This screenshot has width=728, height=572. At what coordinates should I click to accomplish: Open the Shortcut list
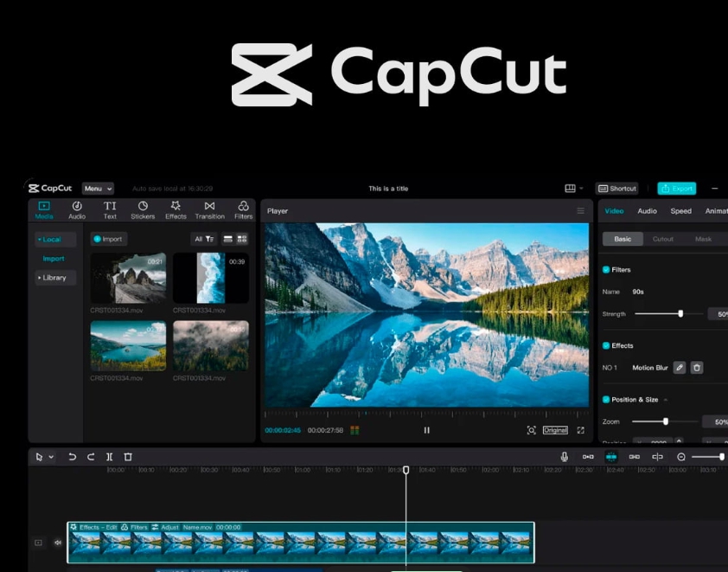(616, 188)
